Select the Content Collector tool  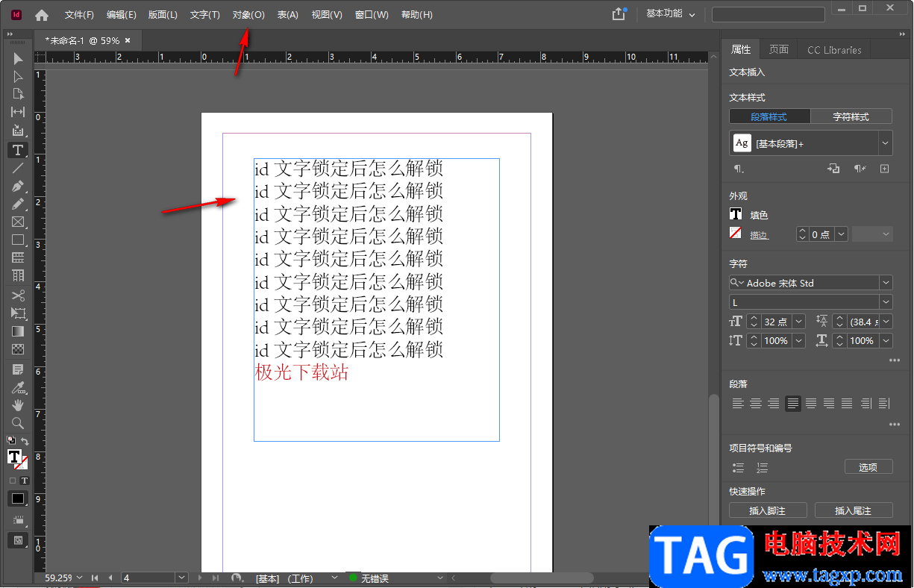(18, 130)
